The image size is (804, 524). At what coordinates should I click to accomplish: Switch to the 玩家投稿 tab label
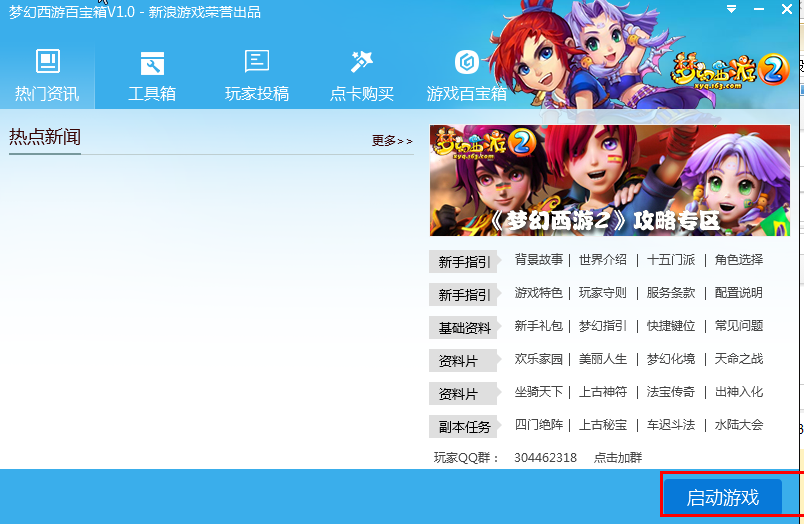point(257,94)
